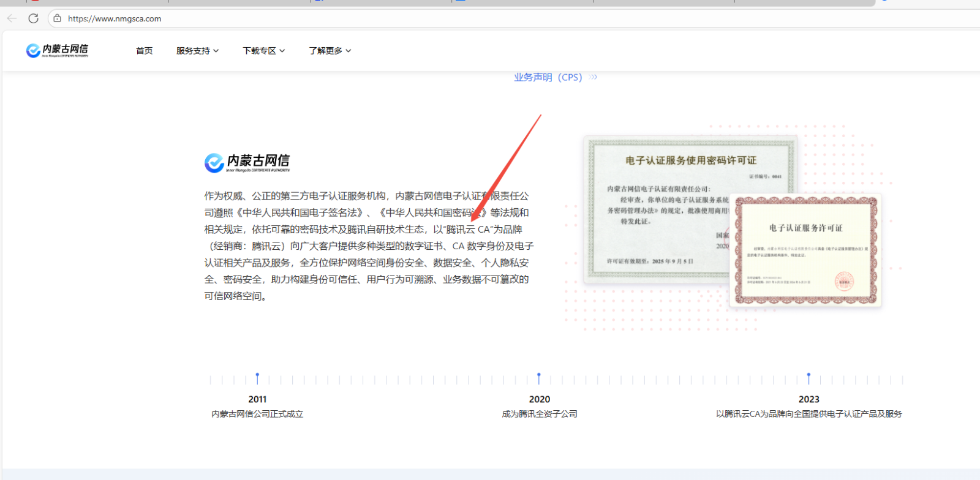View the 电子认证服务许可证 certificate image

coord(805,250)
